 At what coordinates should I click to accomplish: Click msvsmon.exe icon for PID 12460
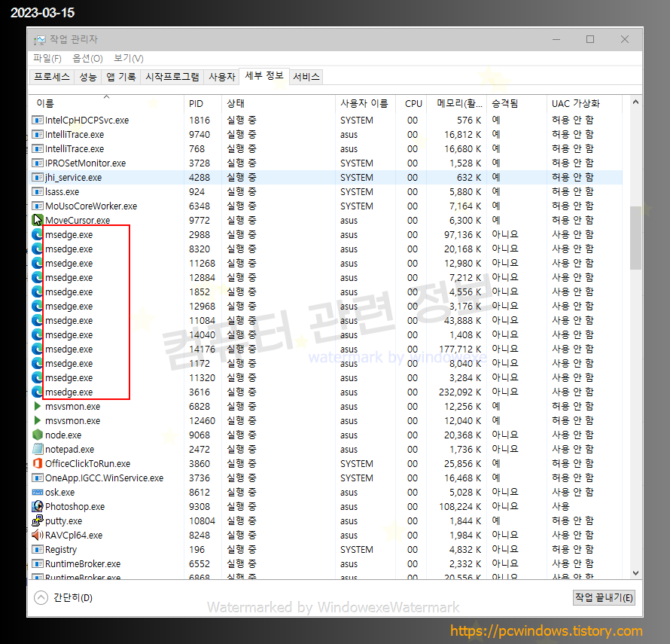[38, 421]
